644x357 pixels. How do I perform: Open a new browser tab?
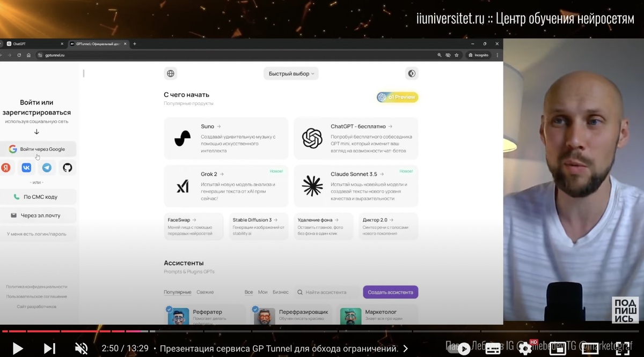coord(135,43)
